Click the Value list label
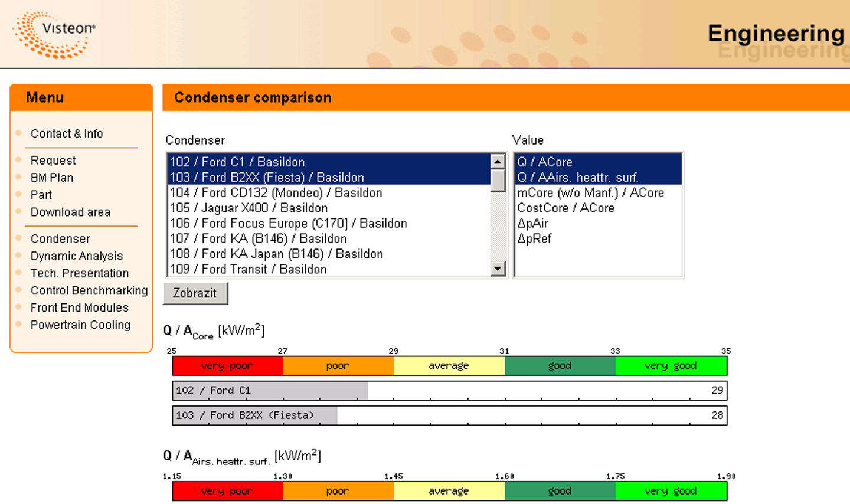 (x=528, y=140)
